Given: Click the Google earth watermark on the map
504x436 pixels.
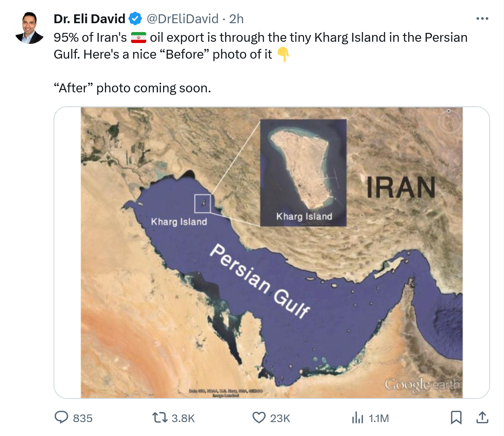Looking at the screenshot, I should coord(422,385).
